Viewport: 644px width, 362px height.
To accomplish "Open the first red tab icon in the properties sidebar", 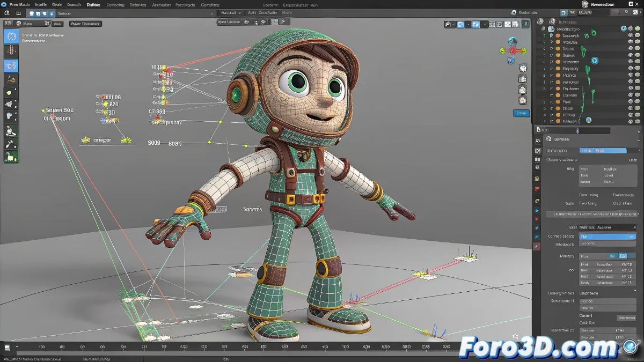I will click(538, 189).
